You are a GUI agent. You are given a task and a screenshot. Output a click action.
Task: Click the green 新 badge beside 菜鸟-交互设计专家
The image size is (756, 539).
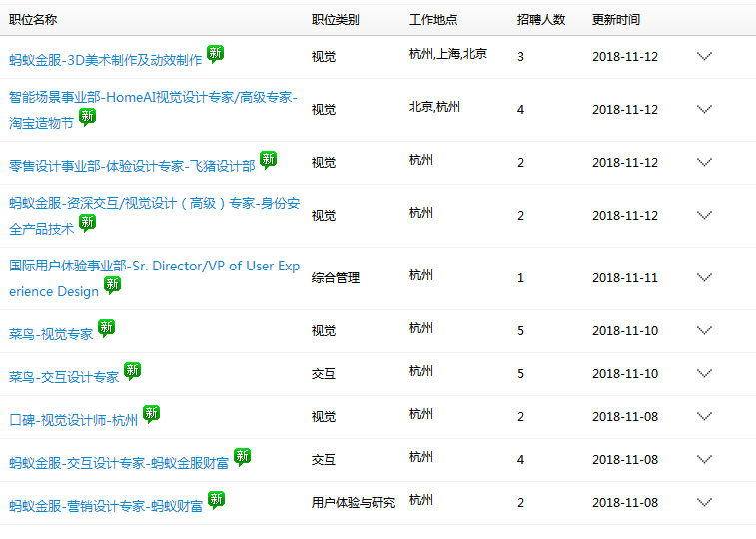pyautogui.click(x=132, y=371)
